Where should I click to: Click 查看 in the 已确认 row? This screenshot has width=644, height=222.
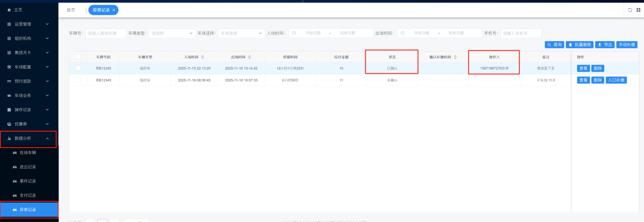click(x=583, y=68)
